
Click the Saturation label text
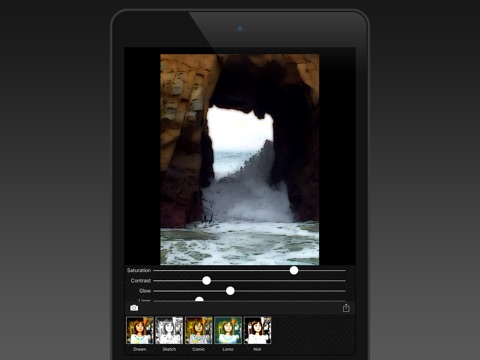coord(139,270)
